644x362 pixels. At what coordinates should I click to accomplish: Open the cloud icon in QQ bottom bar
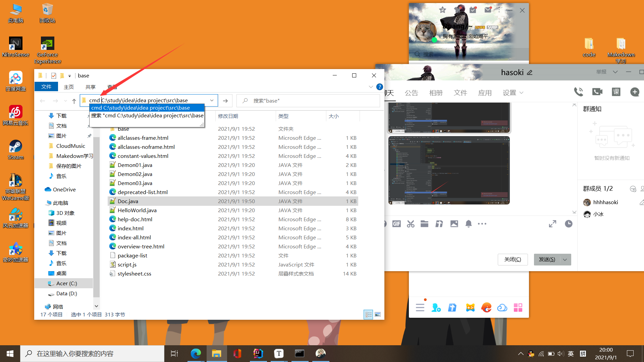[x=502, y=307]
